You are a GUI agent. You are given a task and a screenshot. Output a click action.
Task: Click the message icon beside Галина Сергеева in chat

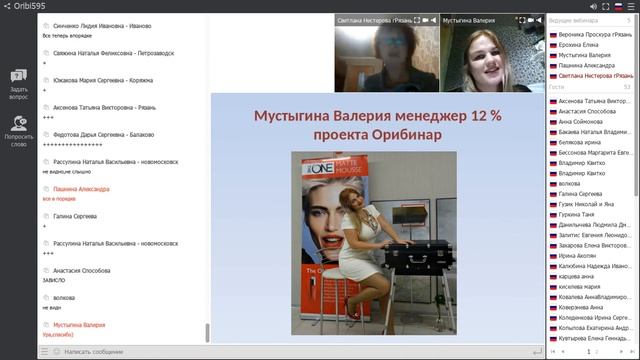point(46,216)
